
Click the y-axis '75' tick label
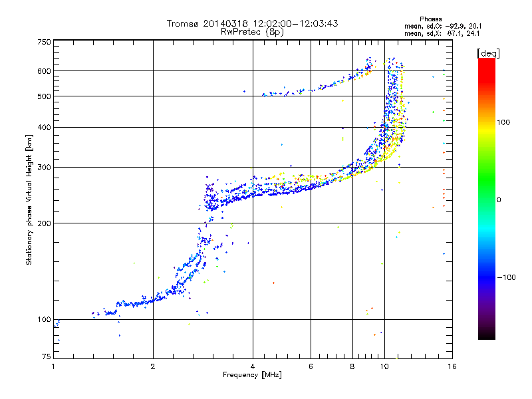coord(47,356)
